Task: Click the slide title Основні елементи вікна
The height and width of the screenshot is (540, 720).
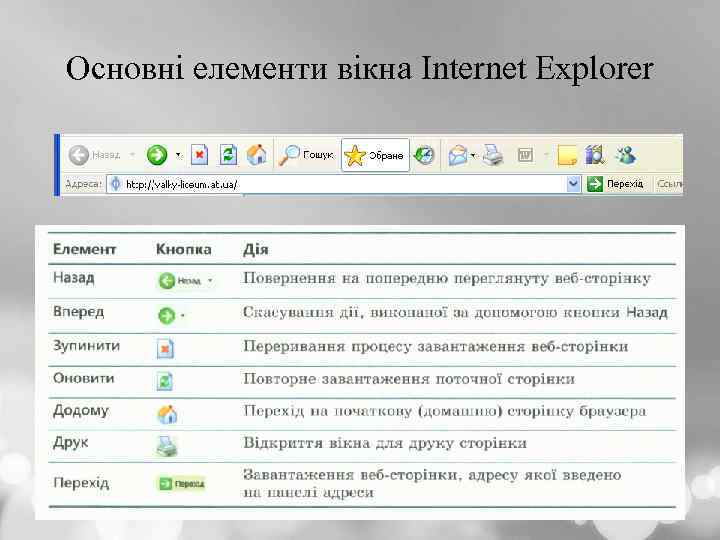Action: tap(238, 68)
